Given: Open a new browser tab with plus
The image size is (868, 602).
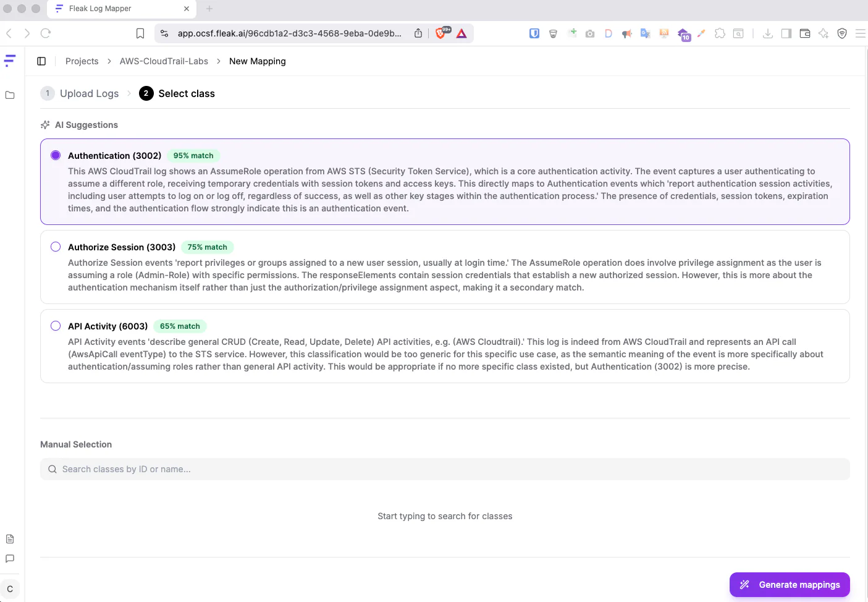Looking at the screenshot, I should 209,9.
